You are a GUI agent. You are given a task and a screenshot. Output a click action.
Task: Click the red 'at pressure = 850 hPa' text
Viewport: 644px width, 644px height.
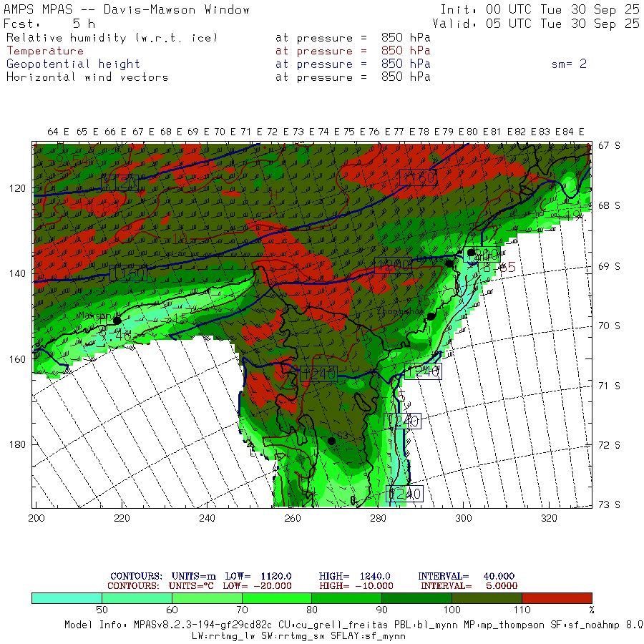353,51
